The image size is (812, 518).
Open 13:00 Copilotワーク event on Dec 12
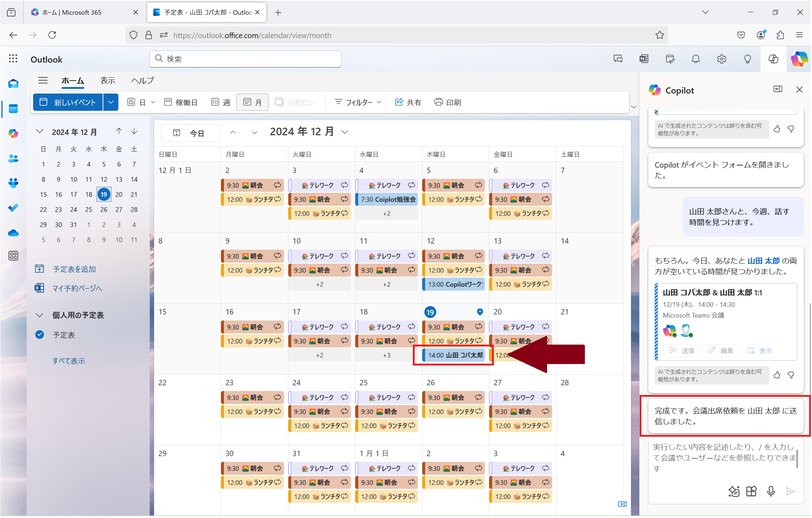(454, 284)
